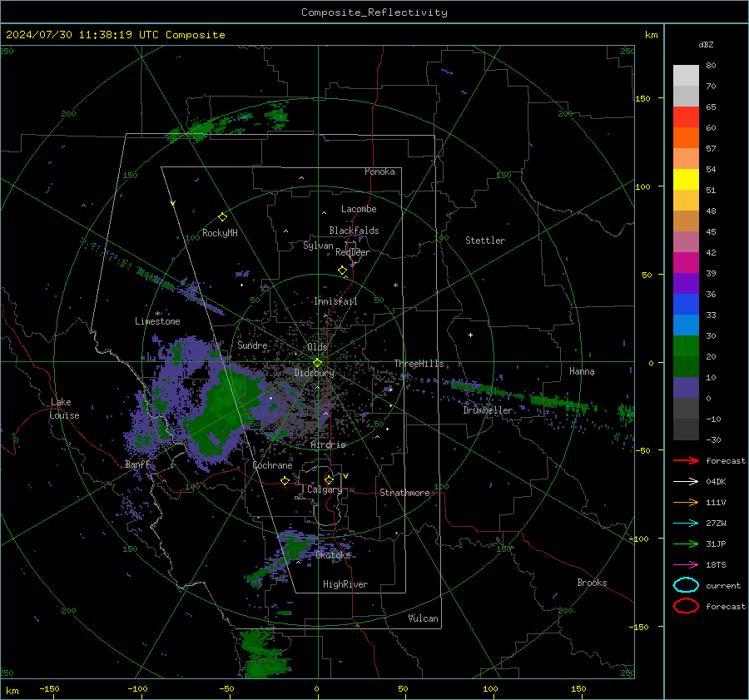Click the Strathmore label

click(405, 493)
